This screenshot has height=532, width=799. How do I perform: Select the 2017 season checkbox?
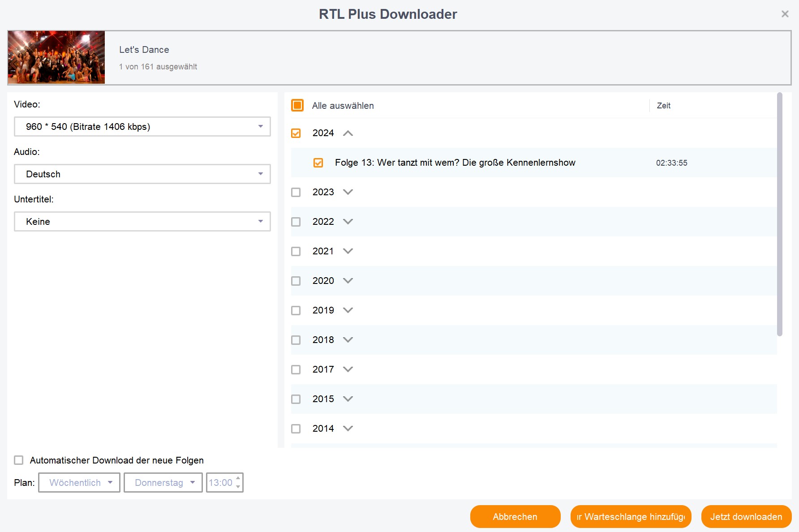(296, 369)
